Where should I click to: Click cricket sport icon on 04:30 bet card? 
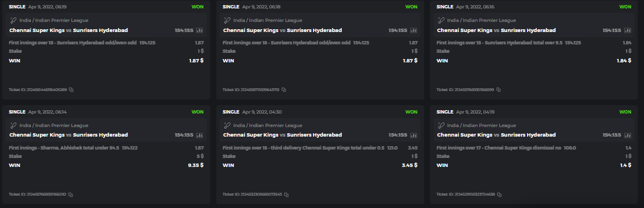click(227, 125)
